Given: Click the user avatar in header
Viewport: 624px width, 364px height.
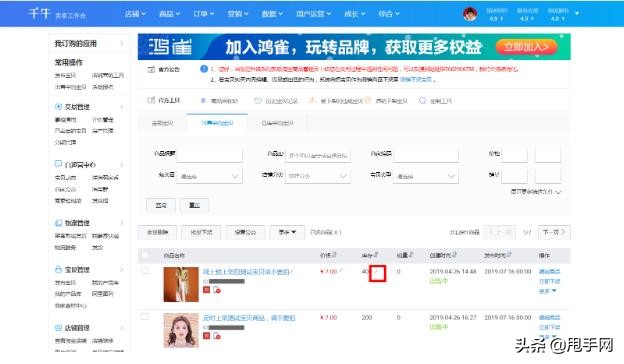Looking at the screenshot, I should pos(470,14).
